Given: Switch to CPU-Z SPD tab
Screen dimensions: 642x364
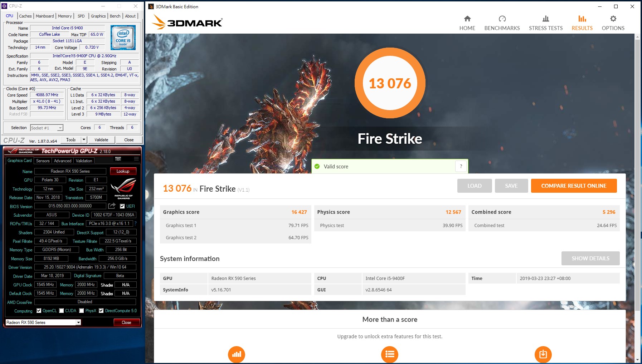Looking at the screenshot, I should [x=81, y=16].
